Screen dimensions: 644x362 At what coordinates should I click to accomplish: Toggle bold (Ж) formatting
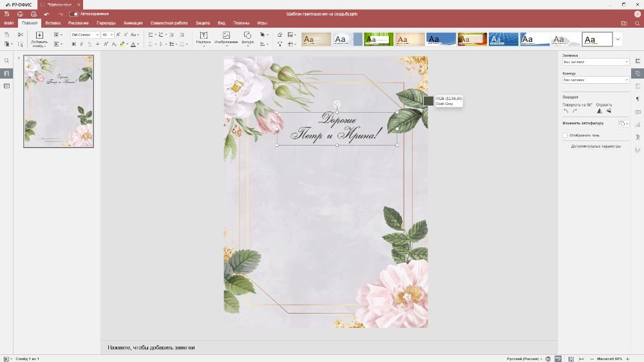73,44
